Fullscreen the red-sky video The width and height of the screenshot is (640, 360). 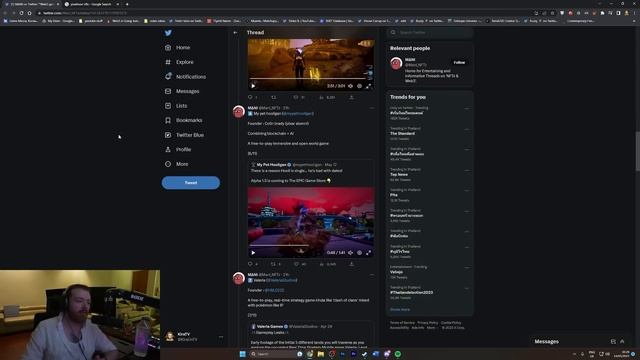click(x=368, y=253)
